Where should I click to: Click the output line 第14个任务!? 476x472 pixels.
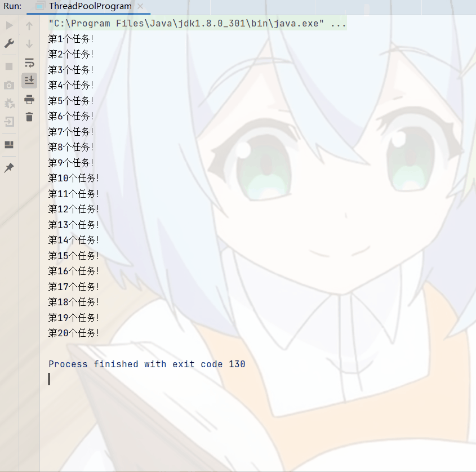pos(74,240)
